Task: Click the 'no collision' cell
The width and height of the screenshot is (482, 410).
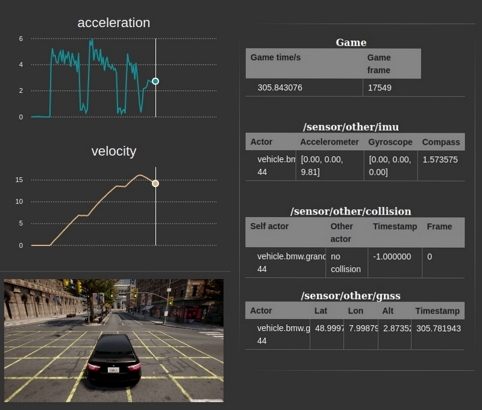Action: (x=346, y=263)
